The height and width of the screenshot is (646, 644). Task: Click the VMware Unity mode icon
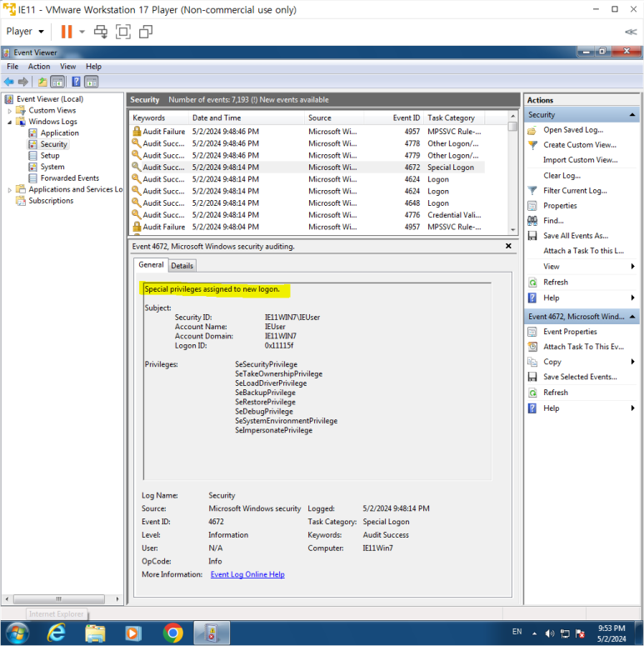point(146,32)
